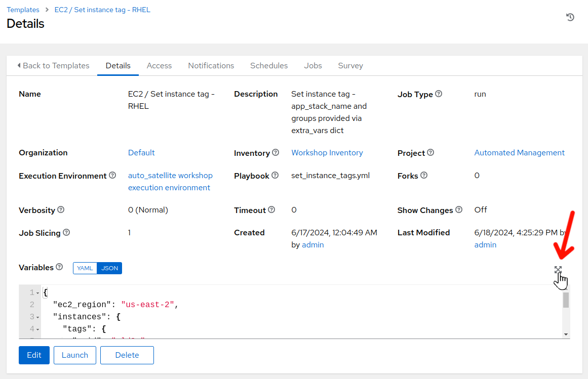The image size is (588, 379).
Task: Collapse the "instances" fold on line 3
Action: coord(38,318)
